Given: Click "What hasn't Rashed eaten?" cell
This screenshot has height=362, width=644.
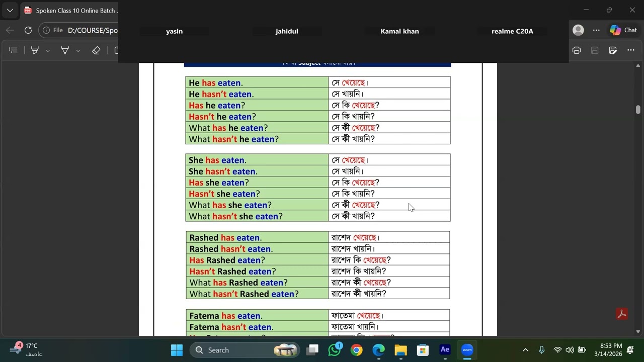Looking at the screenshot, I should coord(257,294).
